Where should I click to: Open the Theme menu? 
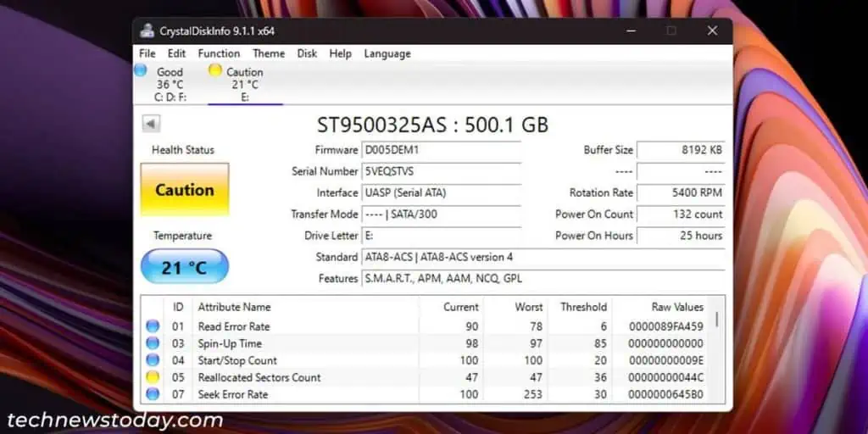pos(269,53)
